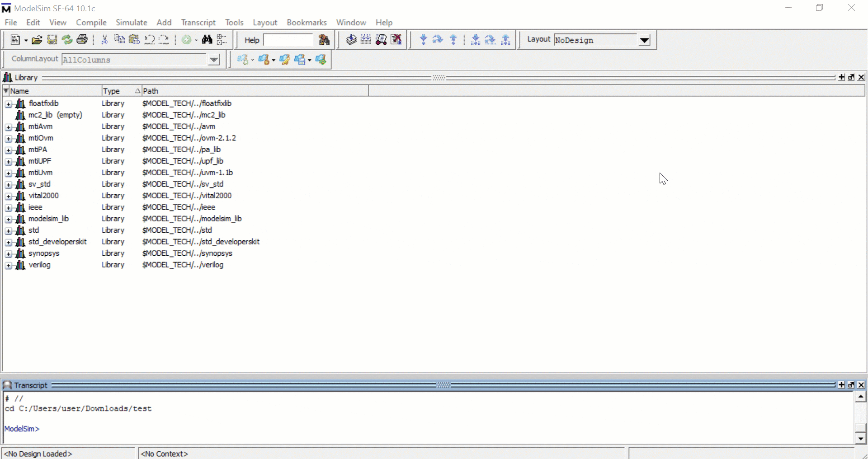This screenshot has height=459, width=868.
Task: Expand the floatfixlib library
Action: point(9,104)
